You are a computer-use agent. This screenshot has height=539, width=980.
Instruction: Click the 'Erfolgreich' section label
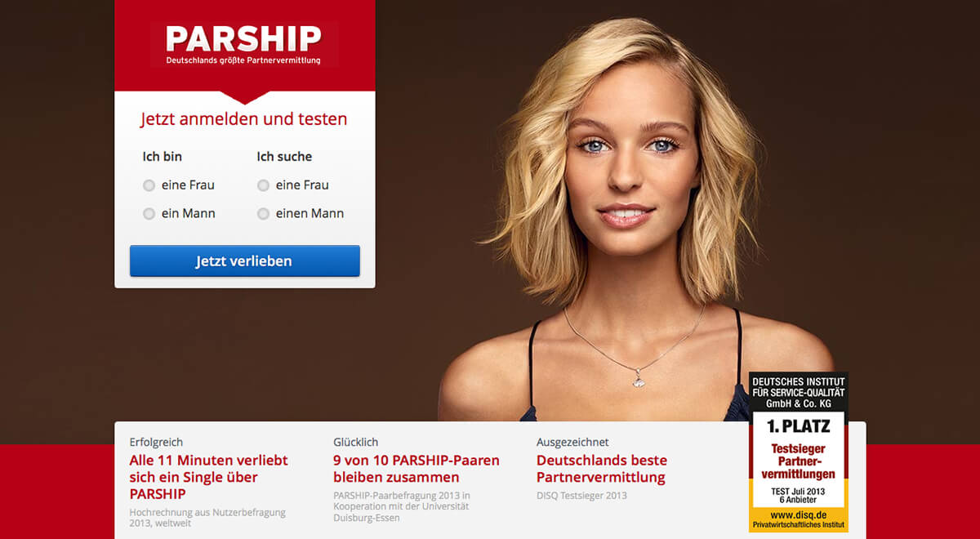coord(156,442)
